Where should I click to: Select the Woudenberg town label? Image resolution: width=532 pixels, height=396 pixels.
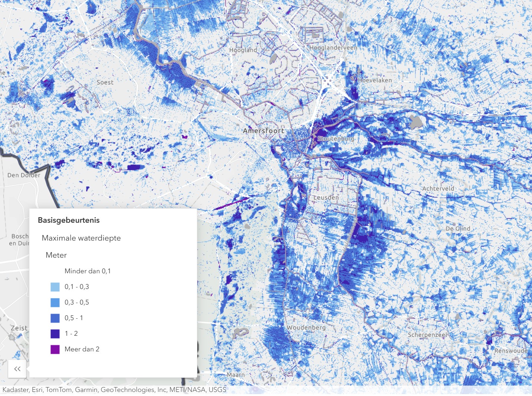[306, 328]
